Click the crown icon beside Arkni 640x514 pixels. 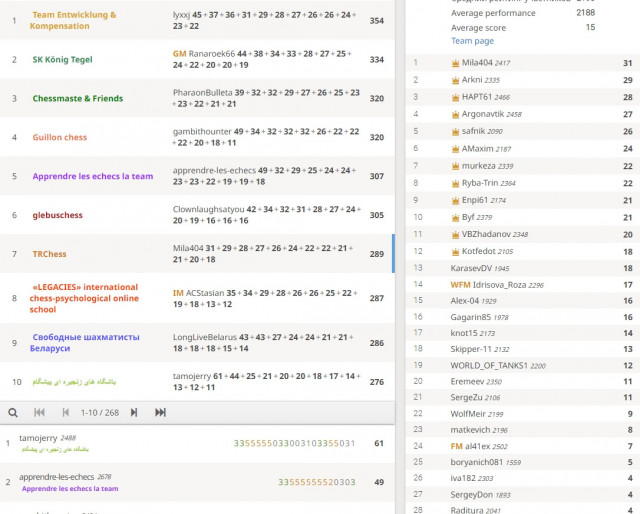coord(455,80)
